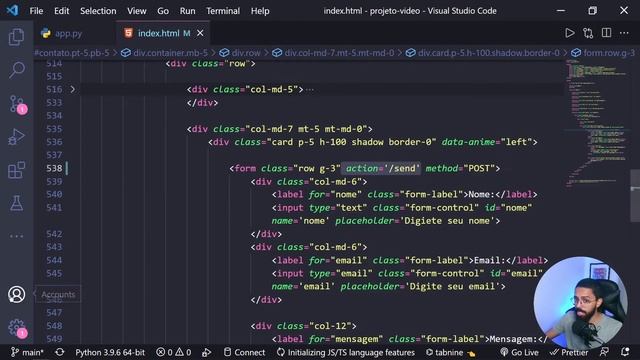Image resolution: width=640 pixels, height=360 pixels.
Task: Click line number 538 in gutter
Action: (x=54, y=168)
